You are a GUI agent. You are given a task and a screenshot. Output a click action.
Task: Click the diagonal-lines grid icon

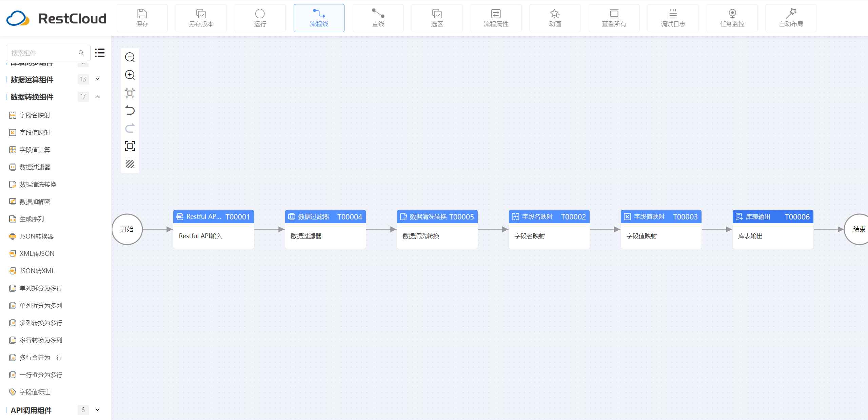pyautogui.click(x=130, y=164)
